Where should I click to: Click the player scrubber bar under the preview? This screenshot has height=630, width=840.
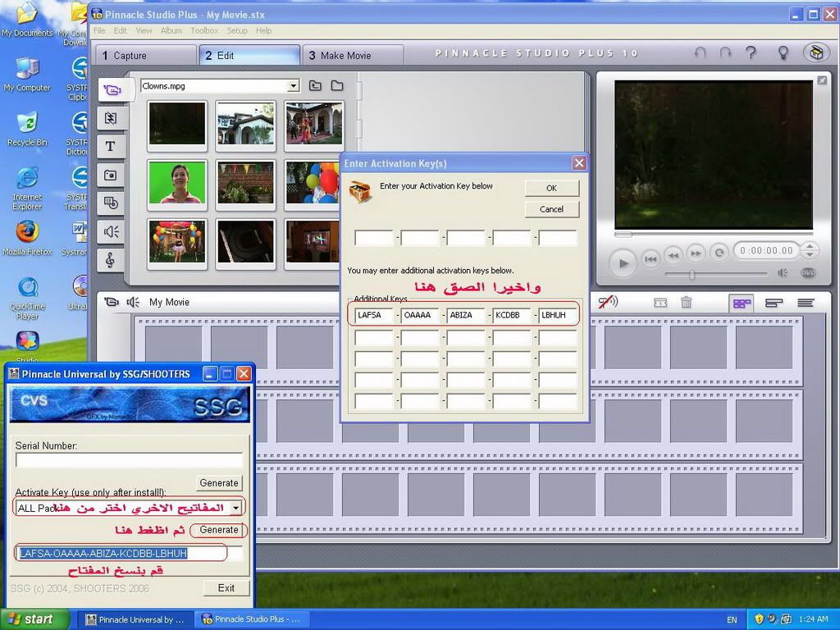coord(714,234)
